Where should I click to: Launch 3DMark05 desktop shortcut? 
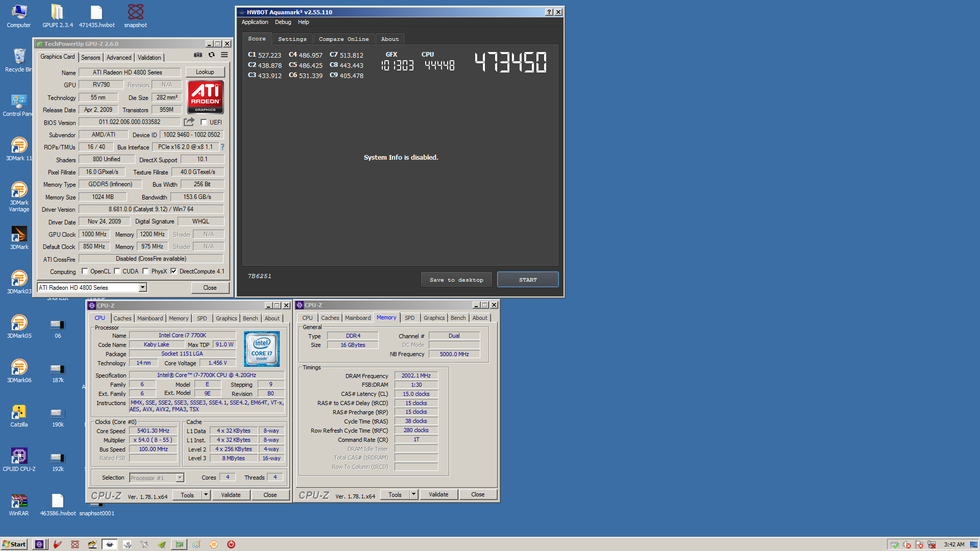pos(19,326)
